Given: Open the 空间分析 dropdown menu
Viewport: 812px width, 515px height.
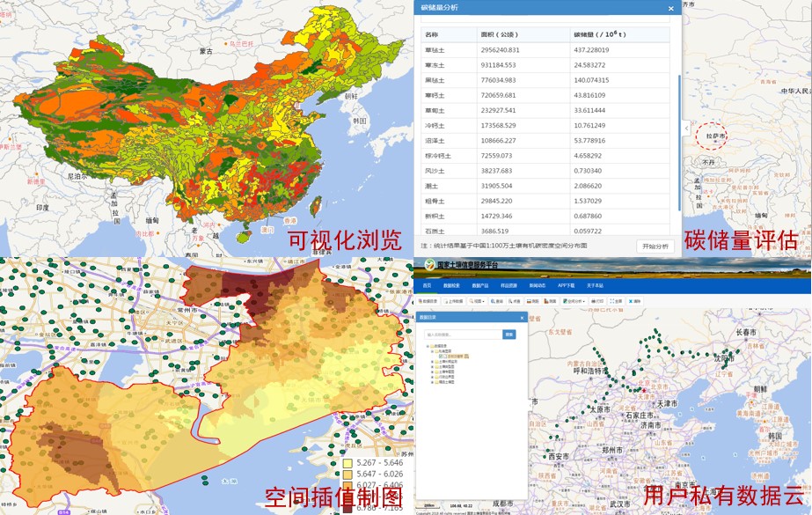Looking at the screenshot, I should (576, 301).
